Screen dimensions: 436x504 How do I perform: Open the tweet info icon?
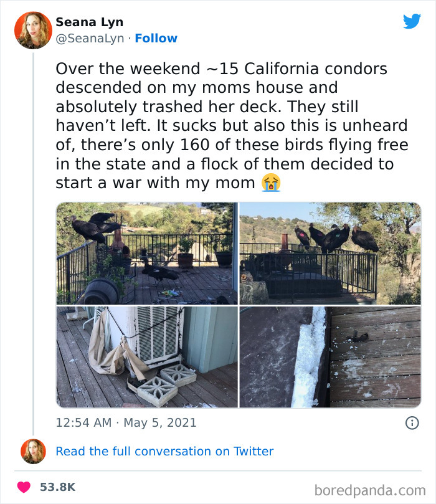coord(412,423)
